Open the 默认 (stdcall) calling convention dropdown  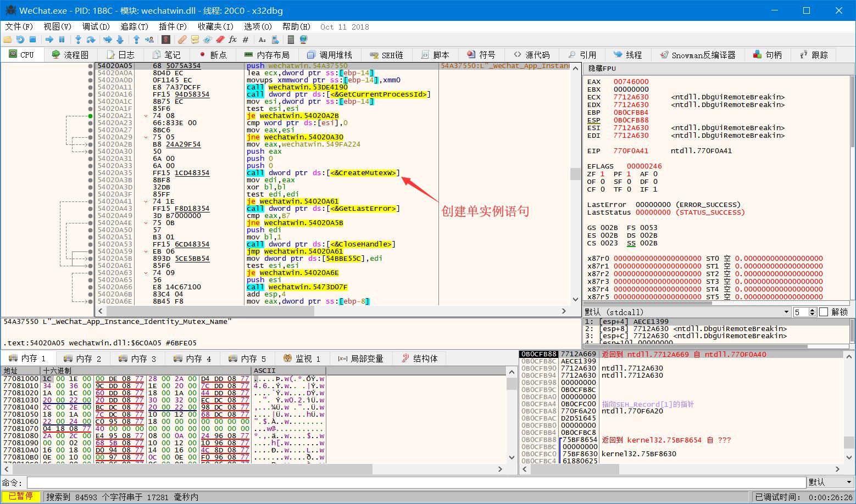(688, 312)
